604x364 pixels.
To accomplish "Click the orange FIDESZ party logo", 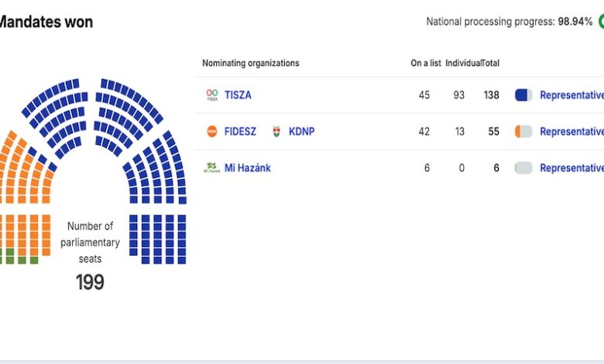I will tap(212, 132).
